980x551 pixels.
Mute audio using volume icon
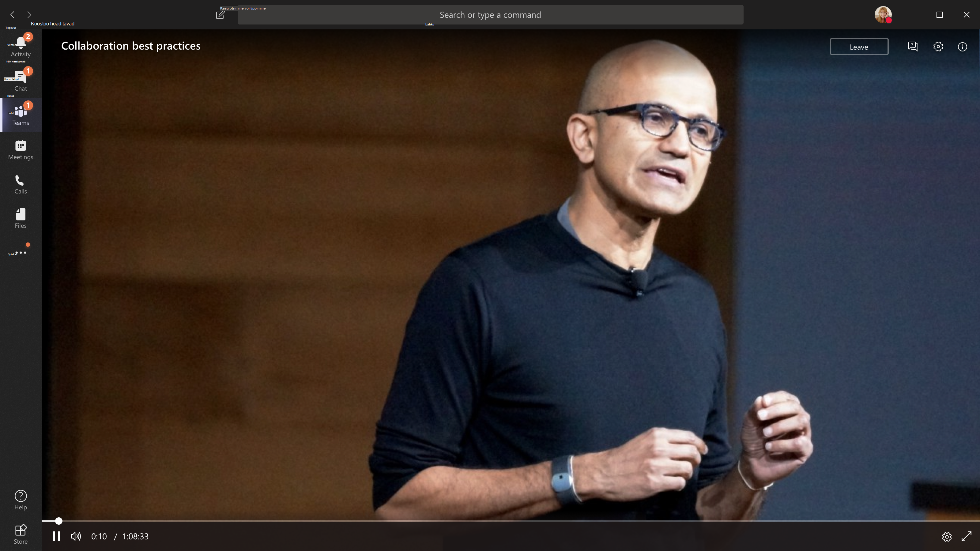point(76,536)
